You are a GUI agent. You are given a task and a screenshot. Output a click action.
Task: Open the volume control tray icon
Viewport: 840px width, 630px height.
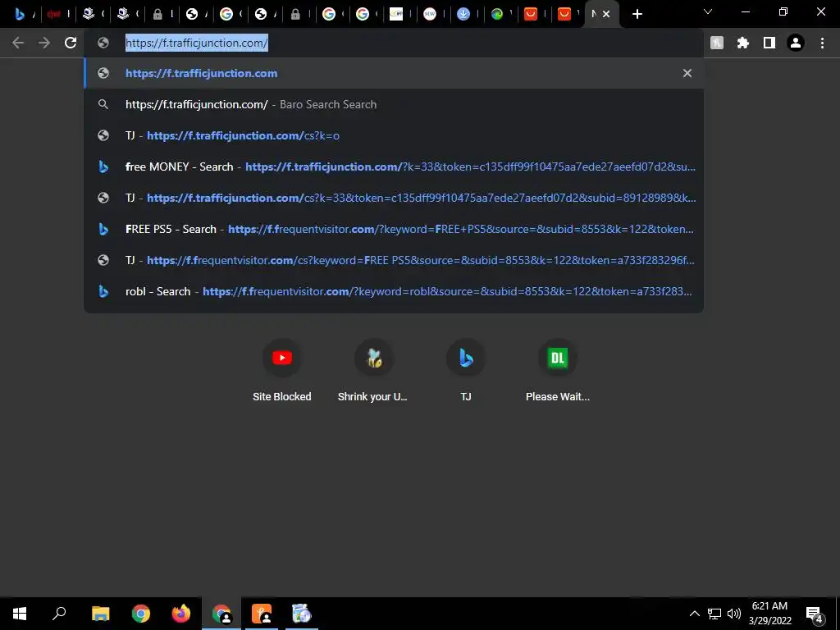click(x=734, y=614)
